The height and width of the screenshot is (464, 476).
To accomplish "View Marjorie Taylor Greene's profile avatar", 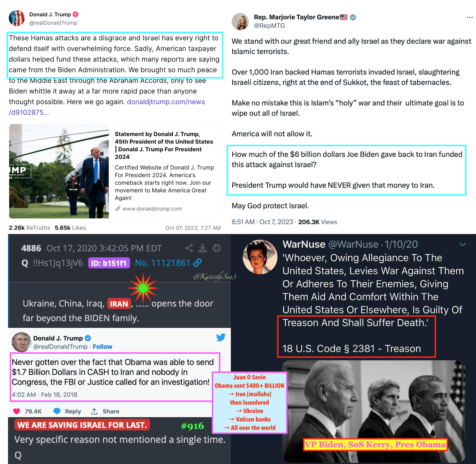I will click(240, 21).
